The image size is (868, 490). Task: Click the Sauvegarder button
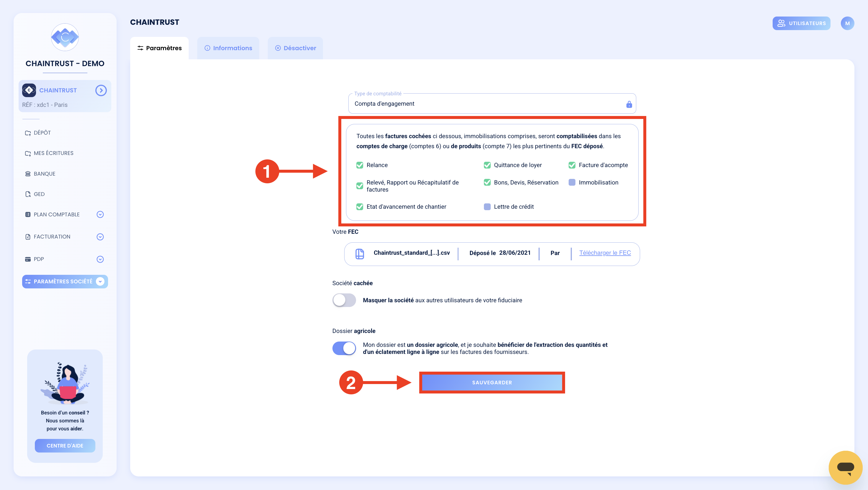(x=492, y=383)
